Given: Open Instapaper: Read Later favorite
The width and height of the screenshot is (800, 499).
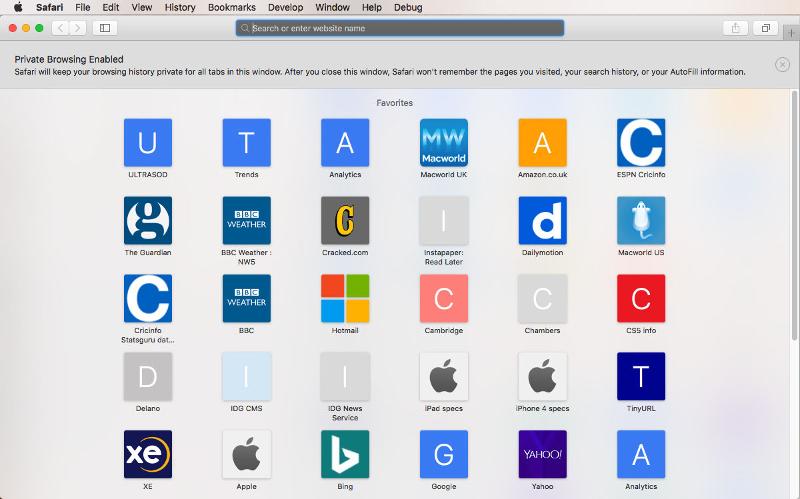Looking at the screenshot, I should coord(443,220).
